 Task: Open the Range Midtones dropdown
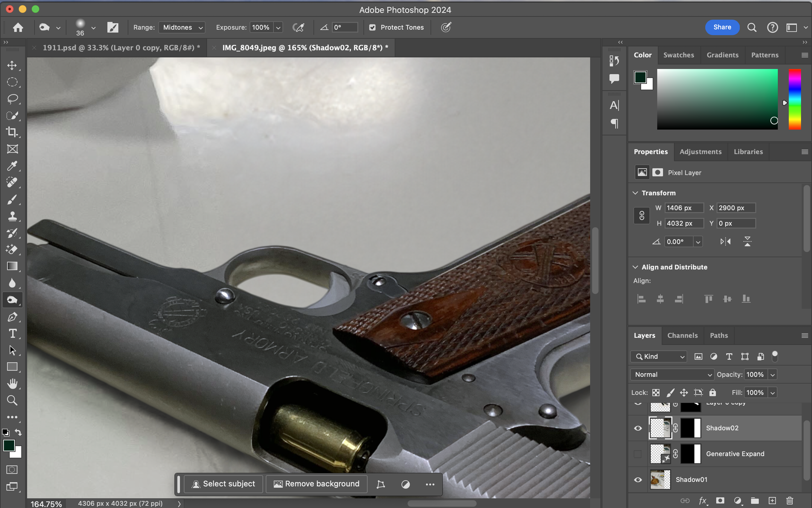click(182, 27)
